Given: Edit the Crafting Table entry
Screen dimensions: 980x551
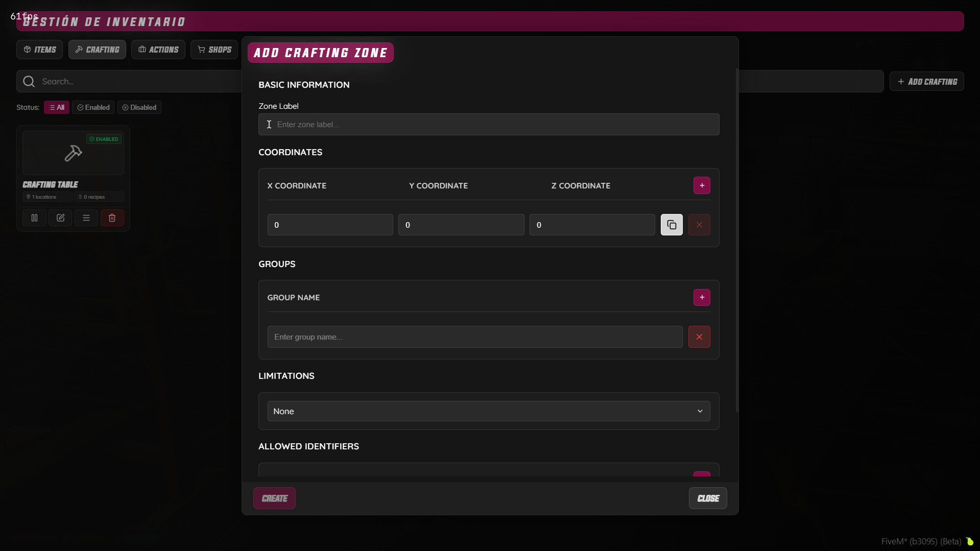Looking at the screenshot, I should click(x=60, y=218).
